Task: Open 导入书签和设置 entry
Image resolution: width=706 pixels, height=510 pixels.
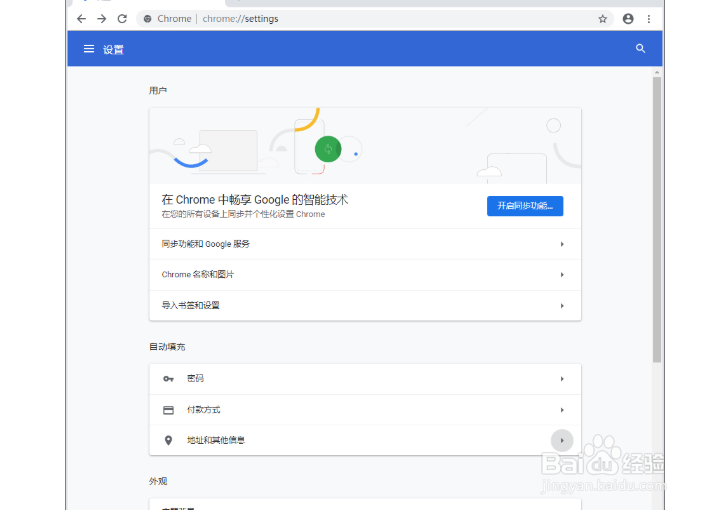Action: click(365, 306)
